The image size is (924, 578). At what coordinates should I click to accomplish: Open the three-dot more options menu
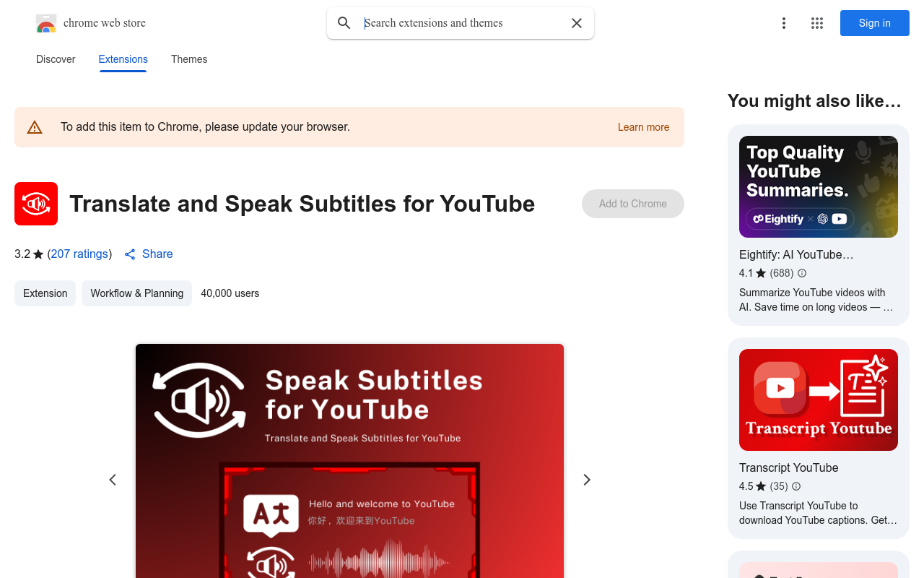[784, 23]
